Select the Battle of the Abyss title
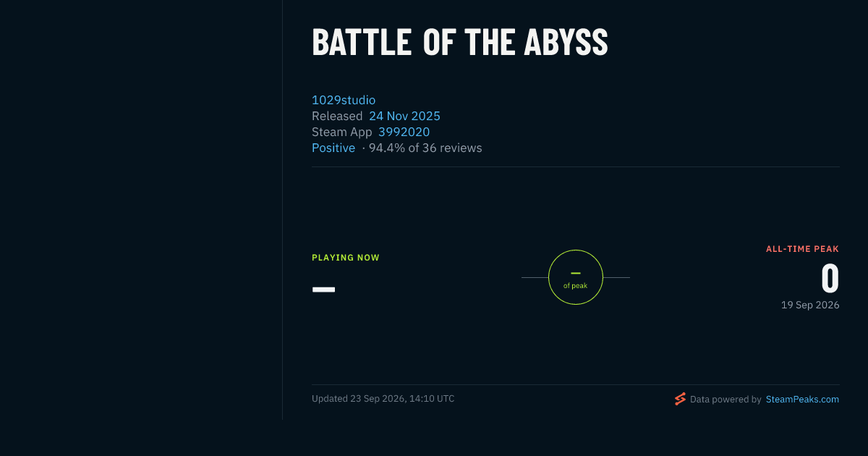This screenshot has height=456, width=868. [x=460, y=43]
